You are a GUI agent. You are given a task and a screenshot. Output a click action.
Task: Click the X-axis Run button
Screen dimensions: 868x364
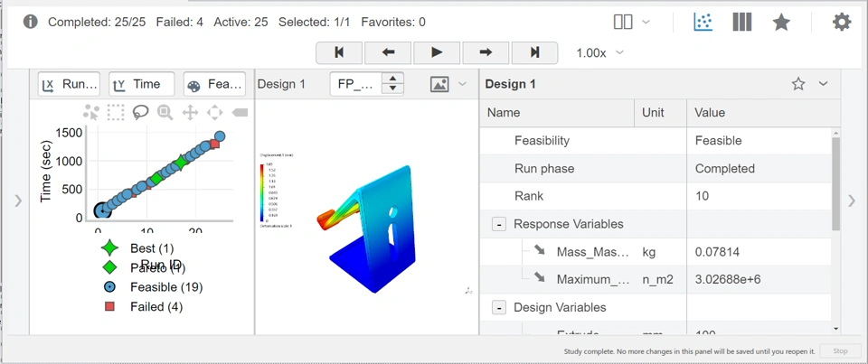69,84
